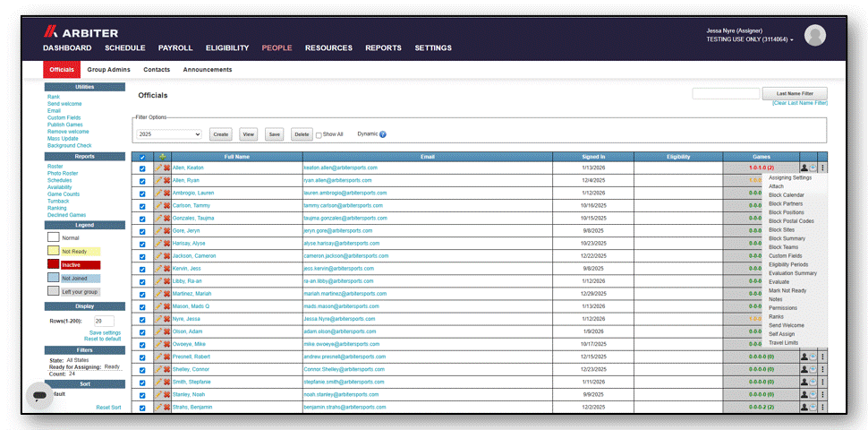Click the person icon in Presnell, Robert row

click(x=804, y=357)
